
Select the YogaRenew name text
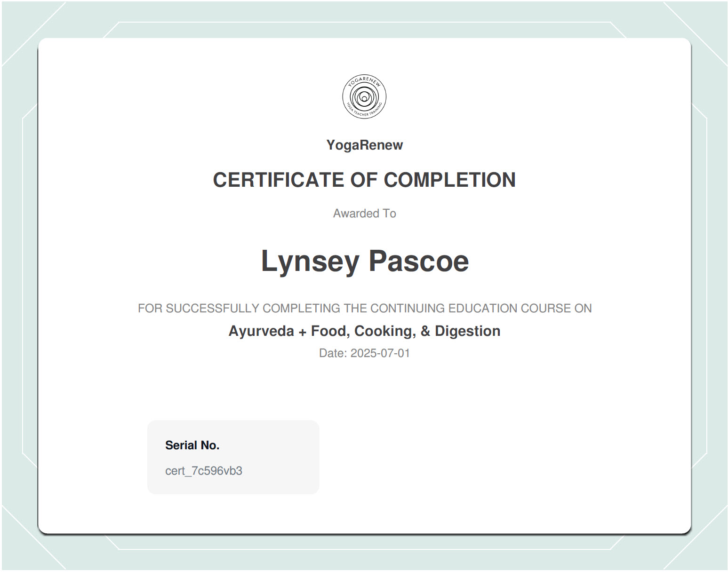[x=364, y=145]
